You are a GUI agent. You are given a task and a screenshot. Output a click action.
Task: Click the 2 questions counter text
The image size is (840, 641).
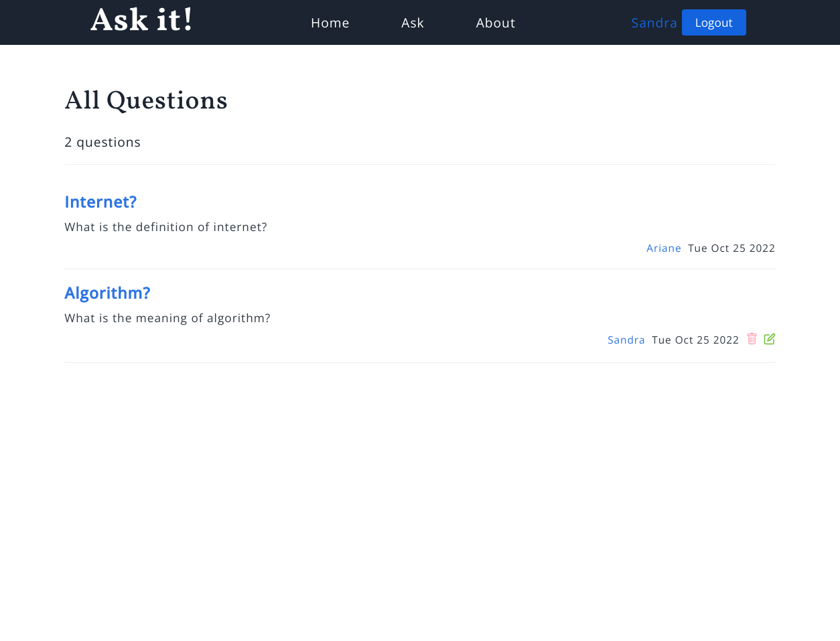[x=102, y=141]
